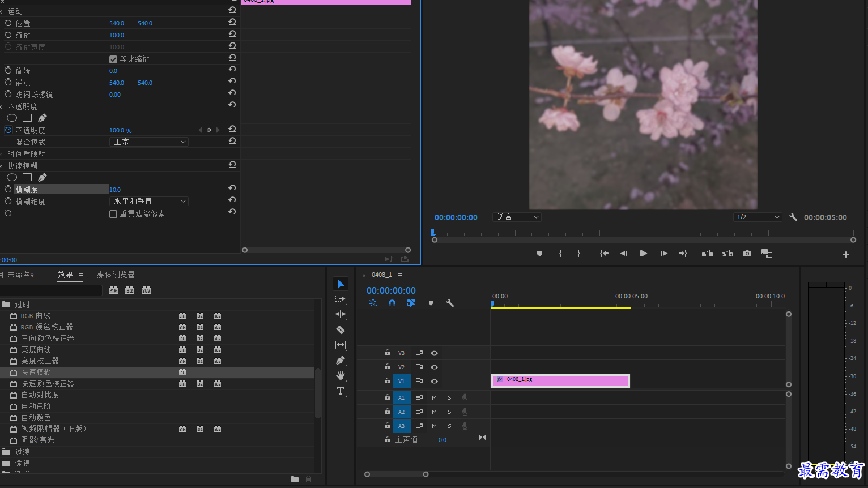Switch to the 媒体浏览器 tab
The height and width of the screenshot is (488, 868).
(116, 275)
